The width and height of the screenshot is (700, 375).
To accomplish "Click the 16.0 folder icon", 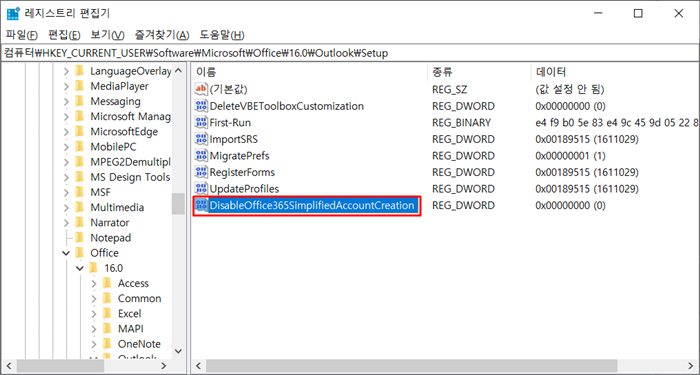I will tap(93, 268).
